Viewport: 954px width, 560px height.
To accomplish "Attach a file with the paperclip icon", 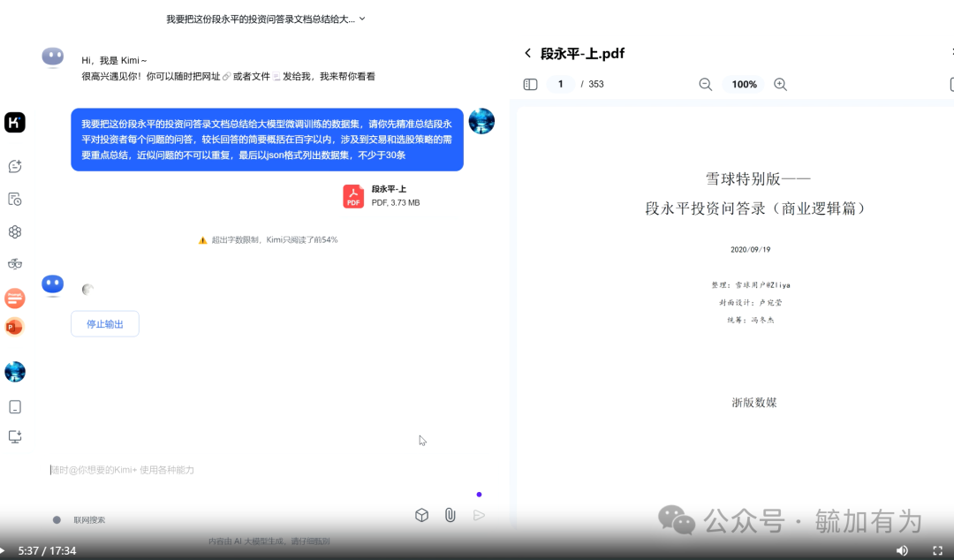I will pyautogui.click(x=450, y=516).
